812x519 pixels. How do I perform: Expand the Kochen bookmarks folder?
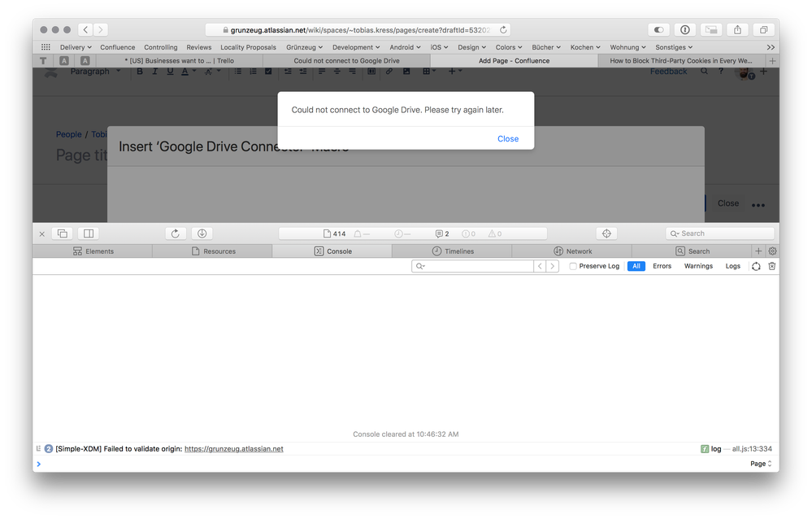(x=585, y=47)
